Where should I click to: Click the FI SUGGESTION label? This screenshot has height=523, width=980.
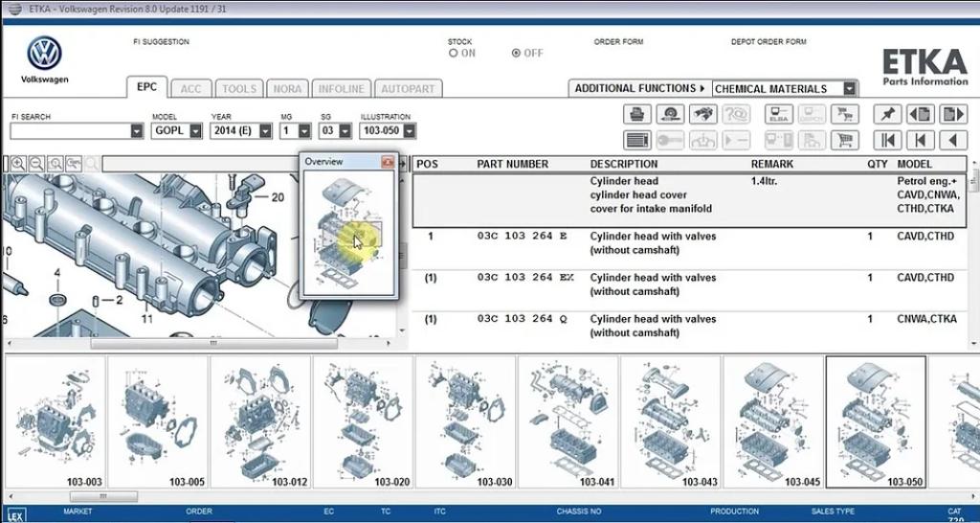(x=161, y=42)
